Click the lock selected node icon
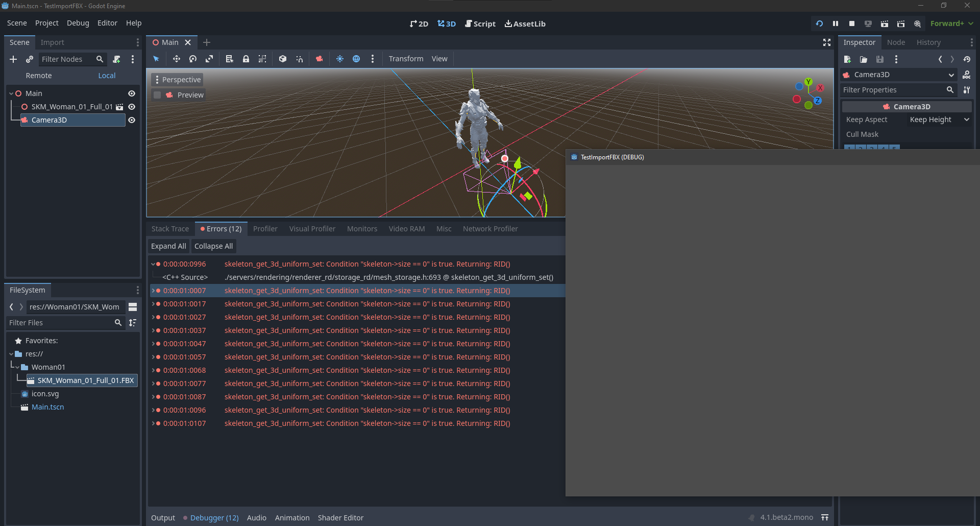Viewport: 980px width, 526px height. click(247, 59)
